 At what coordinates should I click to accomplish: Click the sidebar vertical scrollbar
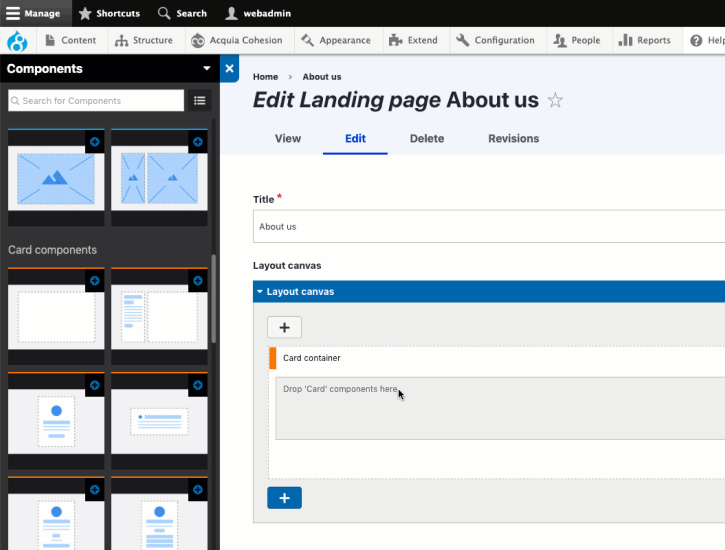[x=213, y=300]
